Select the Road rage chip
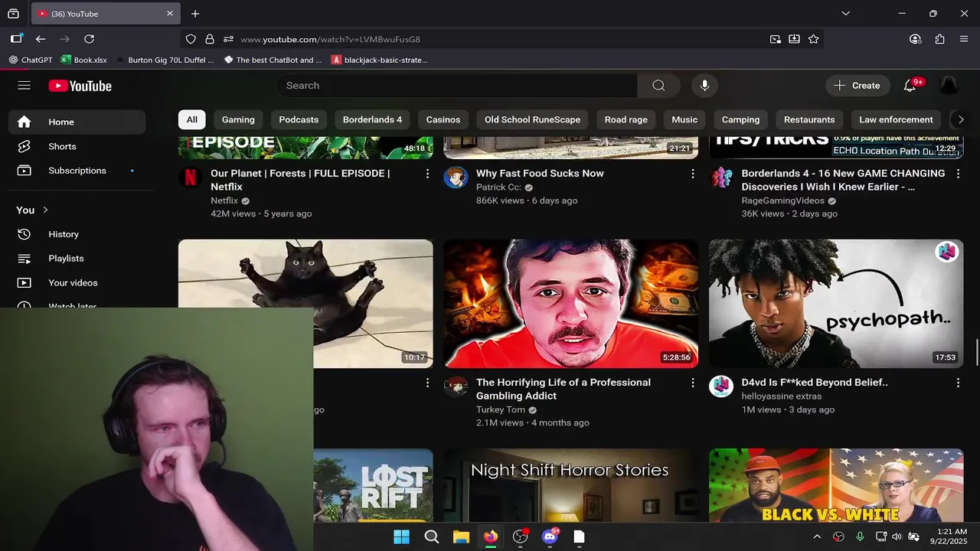The height and width of the screenshot is (551, 980). [626, 119]
